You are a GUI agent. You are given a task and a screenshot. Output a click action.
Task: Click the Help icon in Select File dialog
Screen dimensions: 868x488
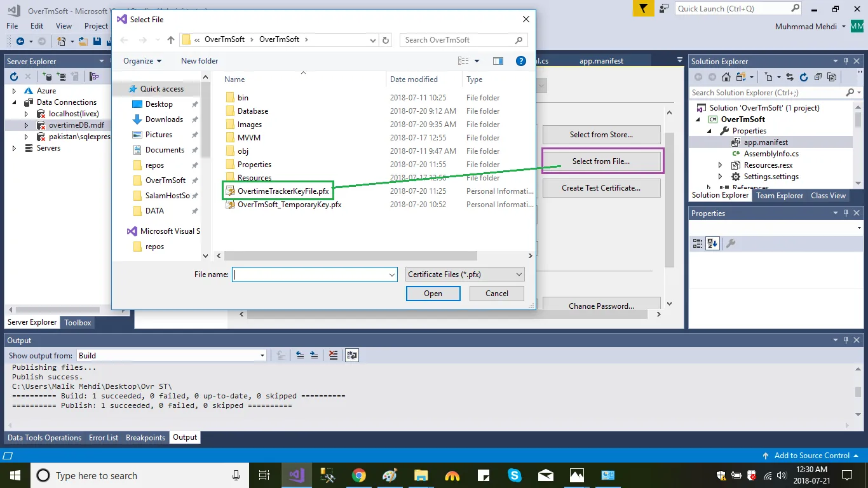[x=521, y=61]
